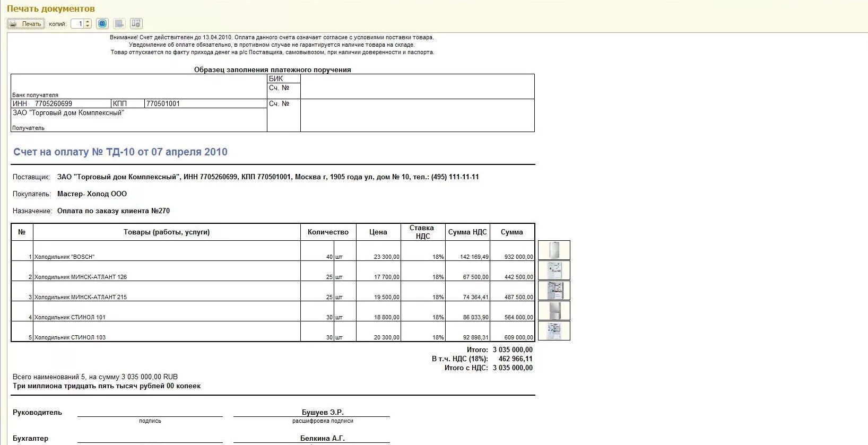Click the sum cell 442 500,00
This screenshot has width=868, height=445.
coord(512,271)
